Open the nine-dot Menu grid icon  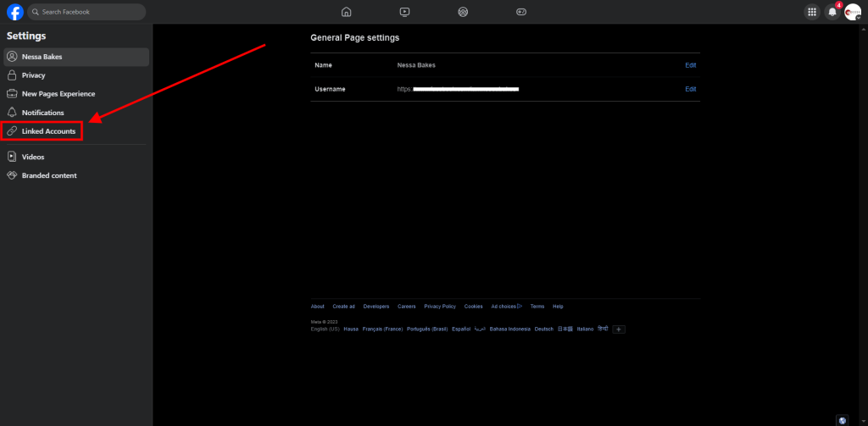(x=812, y=12)
